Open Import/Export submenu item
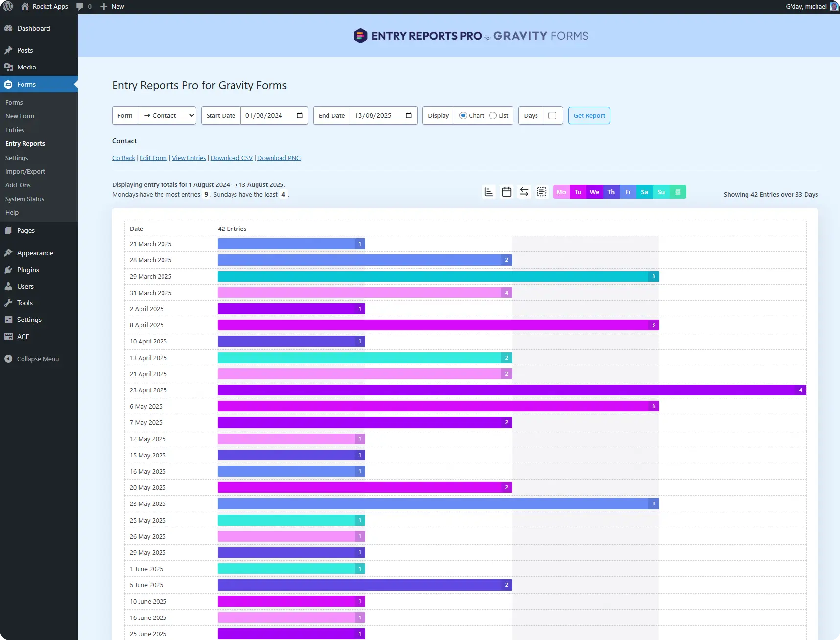The width and height of the screenshot is (840, 640). [x=25, y=171]
